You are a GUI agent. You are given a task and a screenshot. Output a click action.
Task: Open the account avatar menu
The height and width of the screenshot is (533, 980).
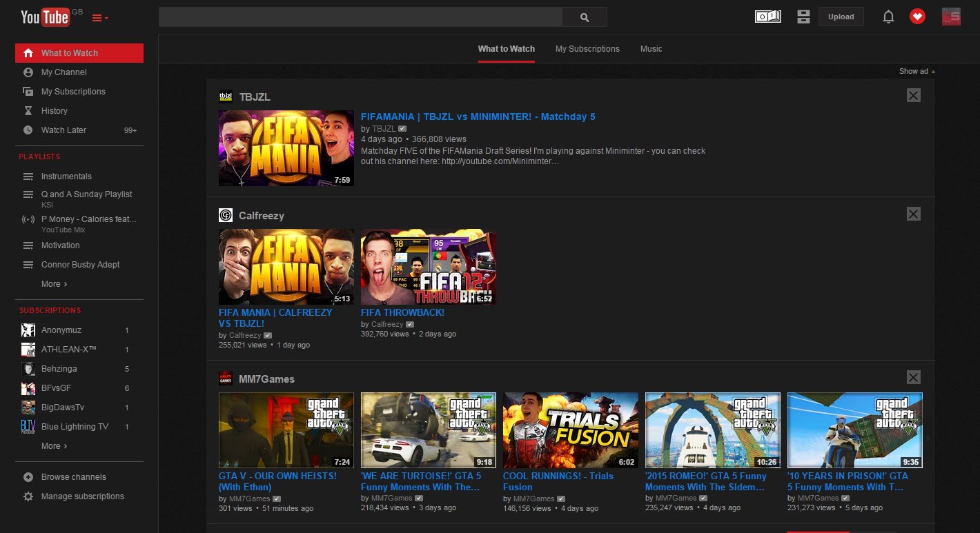951,17
